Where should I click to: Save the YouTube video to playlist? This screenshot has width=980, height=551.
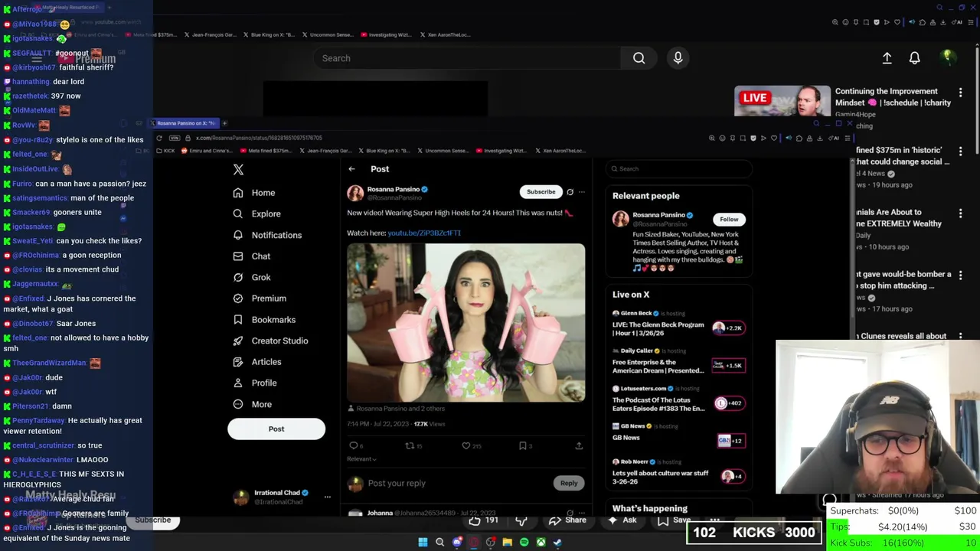674,520
